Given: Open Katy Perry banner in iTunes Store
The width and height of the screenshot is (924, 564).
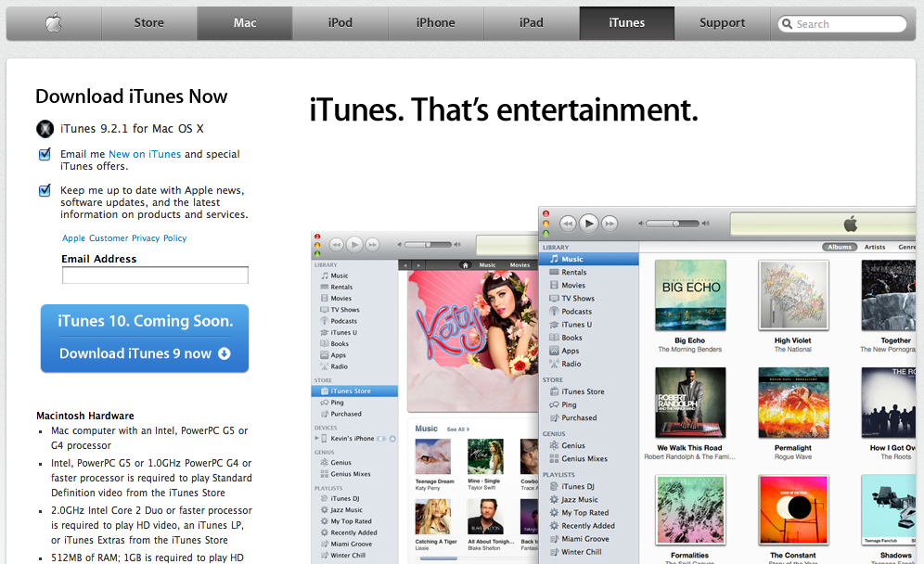Looking at the screenshot, I should [473, 341].
